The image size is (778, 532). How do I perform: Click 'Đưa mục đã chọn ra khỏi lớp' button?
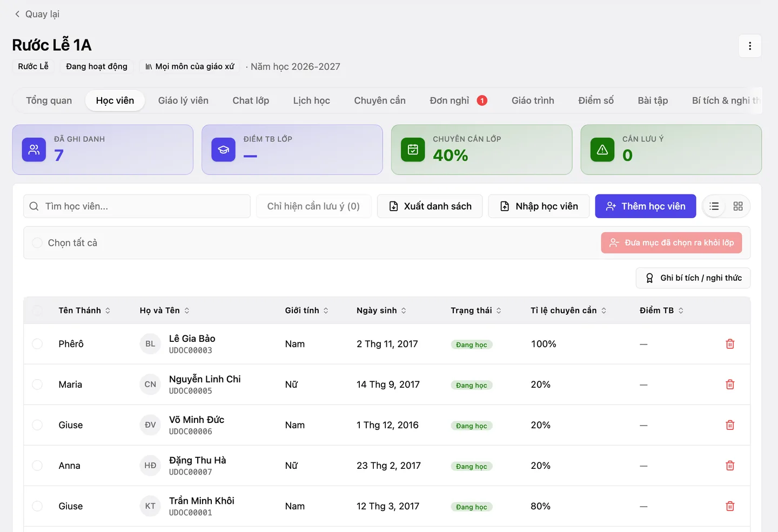point(672,243)
